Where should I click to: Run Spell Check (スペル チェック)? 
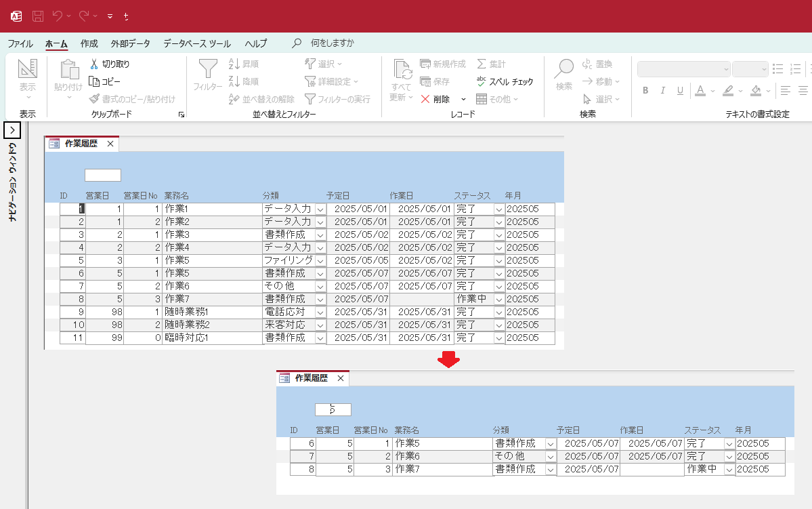coord(482,81)
